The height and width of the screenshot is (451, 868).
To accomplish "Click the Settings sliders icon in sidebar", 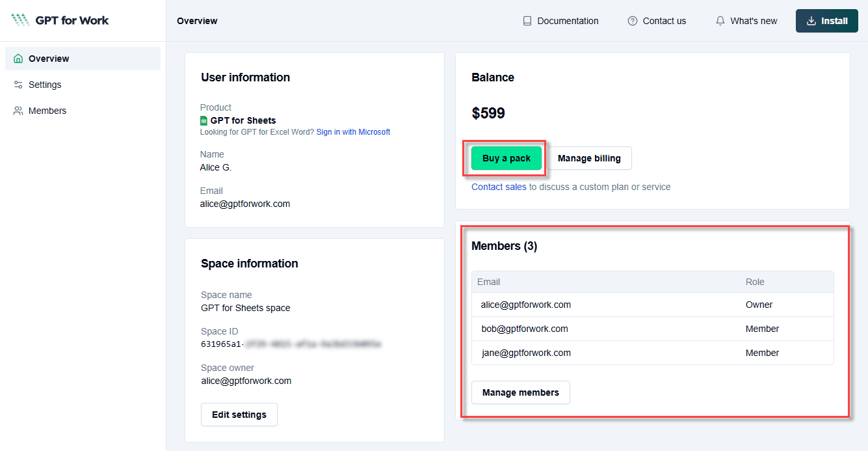I will 18,85.
